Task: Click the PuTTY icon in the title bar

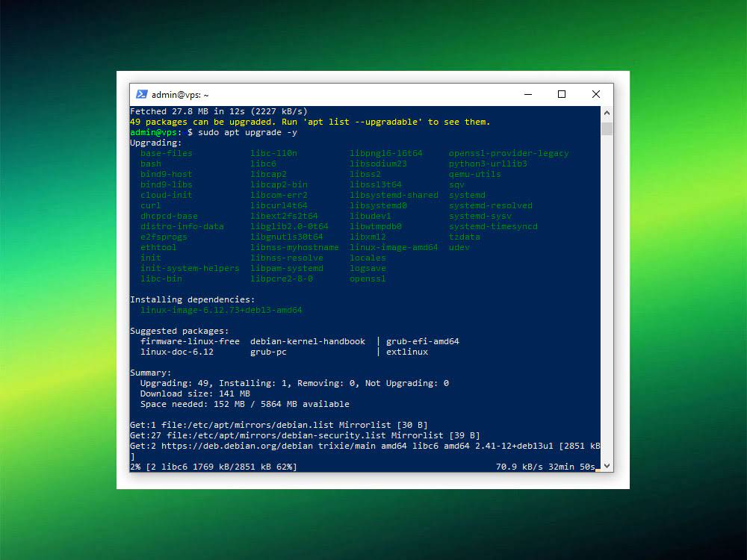Action: tap(142, 94)
